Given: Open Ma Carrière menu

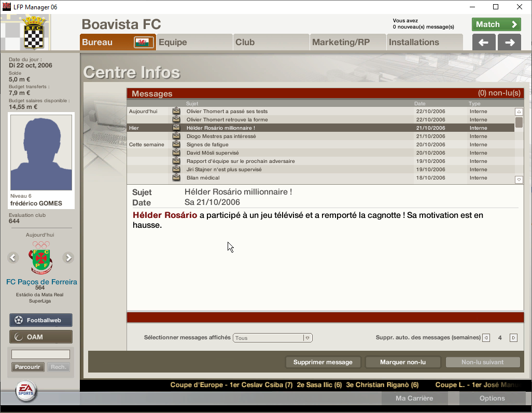Looking at the screenshot, I should click(414, 398).
